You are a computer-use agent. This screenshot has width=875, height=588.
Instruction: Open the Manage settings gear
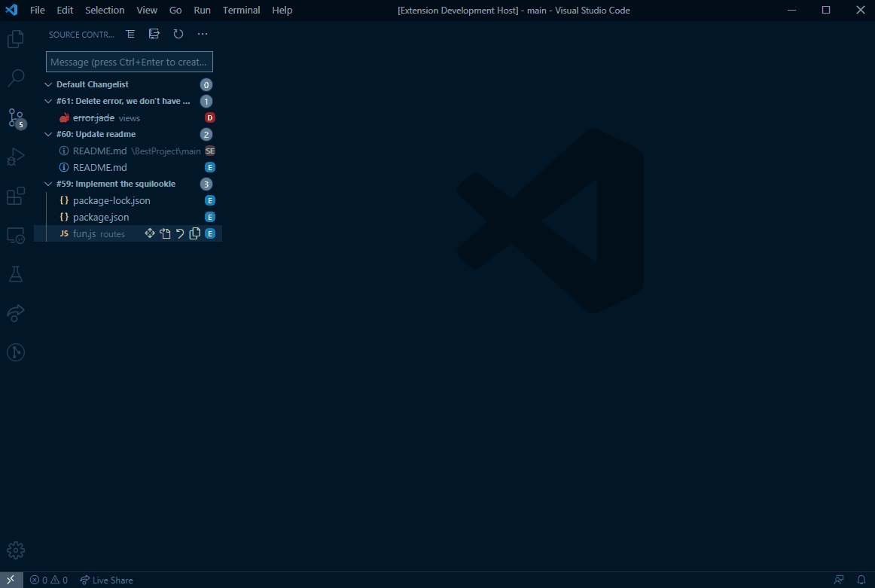16,550
